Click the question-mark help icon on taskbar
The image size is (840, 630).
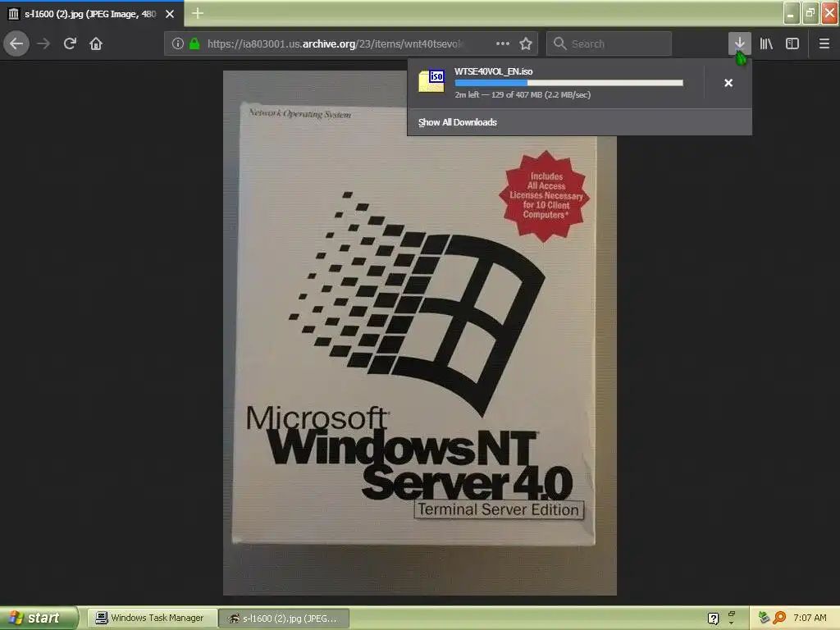pyautogui.click(x=713, y=619)
